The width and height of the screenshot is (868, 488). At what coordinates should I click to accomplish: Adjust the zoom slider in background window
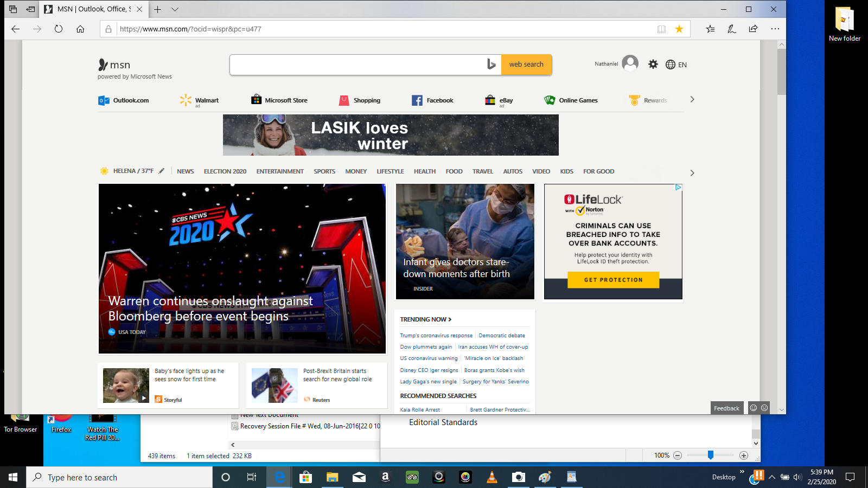(x=711, y=455)
